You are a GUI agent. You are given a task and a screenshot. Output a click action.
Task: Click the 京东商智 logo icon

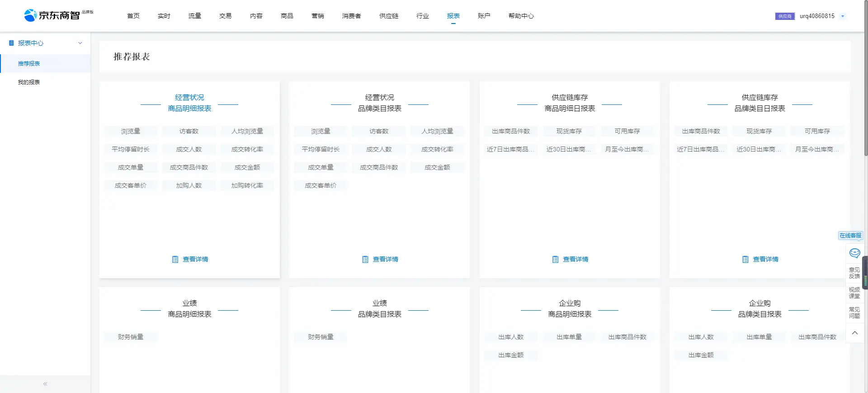tap(30, 15)
